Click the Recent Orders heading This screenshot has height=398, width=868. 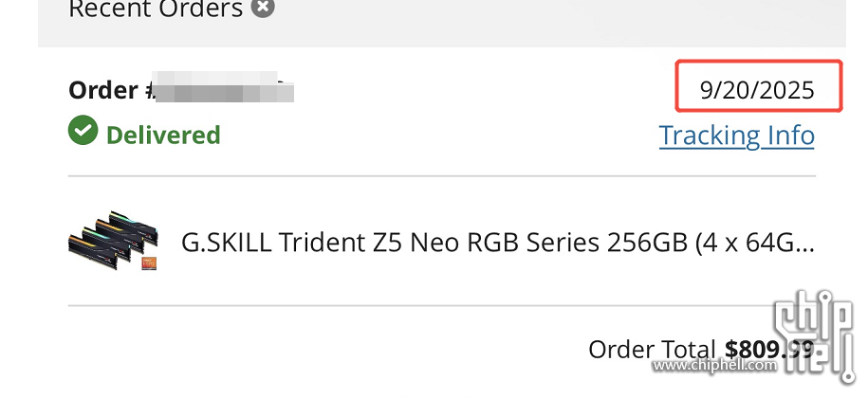[156, 9]
